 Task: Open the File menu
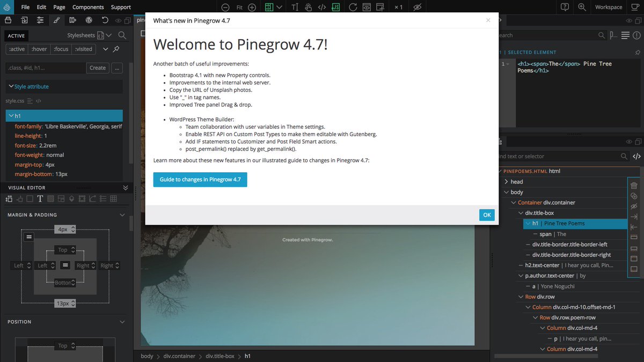tap(26, 8)
